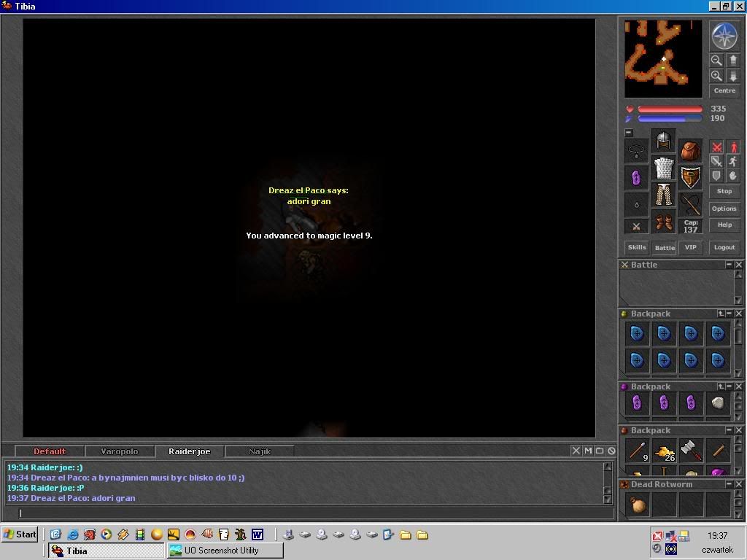This screenshot has height=560, width=747.
Task: Switch to UO Screenshot Utility in the taskbar
Action: point(225,551)
